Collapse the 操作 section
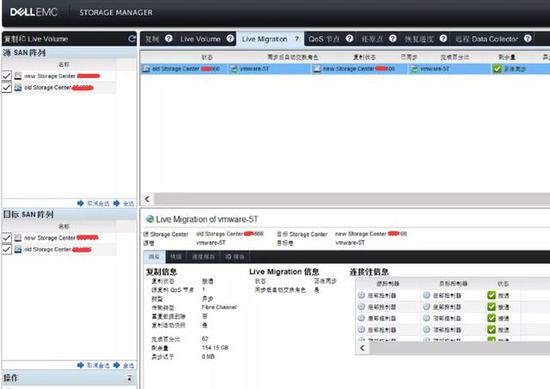 click(x=130, y=378)
